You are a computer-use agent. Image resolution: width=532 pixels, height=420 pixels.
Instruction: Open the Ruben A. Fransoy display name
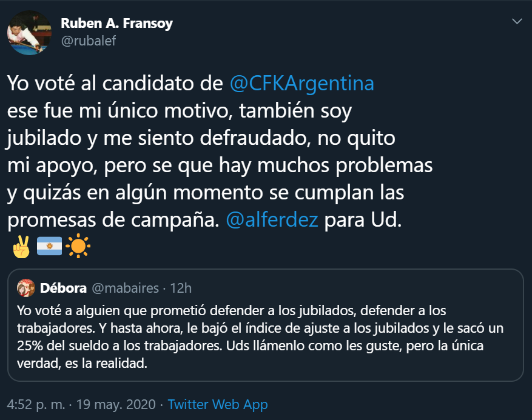click(116, 24)
